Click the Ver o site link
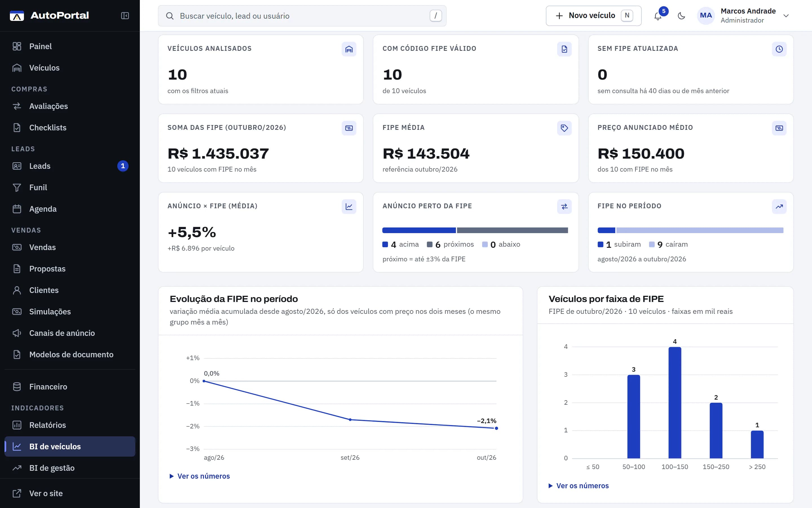Screen dimensions: 812x508 coord(70,494)
